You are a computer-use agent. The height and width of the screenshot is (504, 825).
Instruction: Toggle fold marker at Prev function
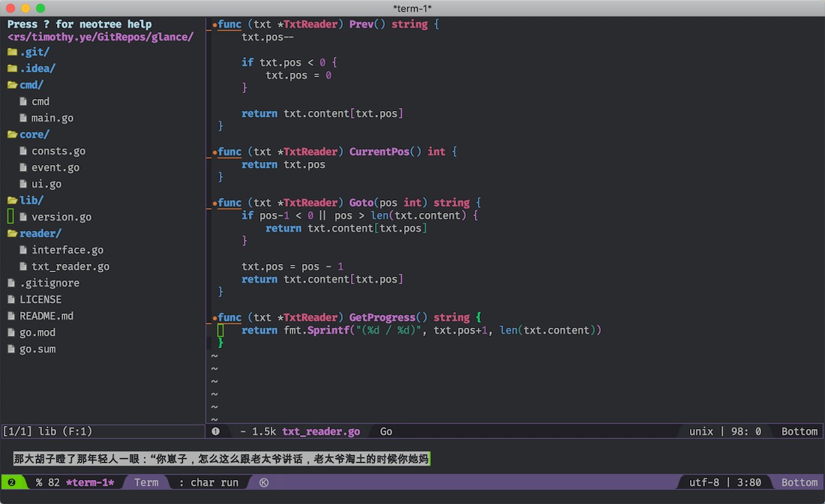(214, 25)
